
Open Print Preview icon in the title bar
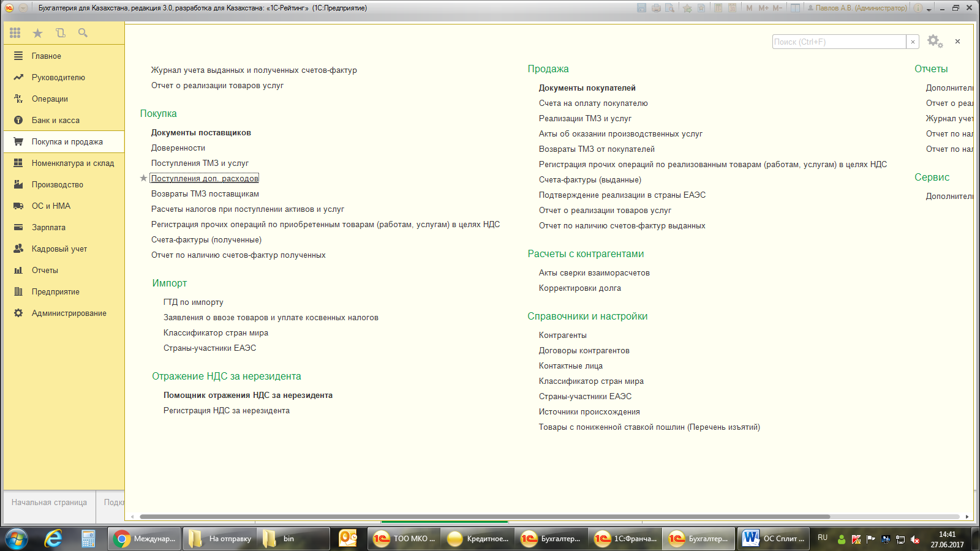pos(670,8)
